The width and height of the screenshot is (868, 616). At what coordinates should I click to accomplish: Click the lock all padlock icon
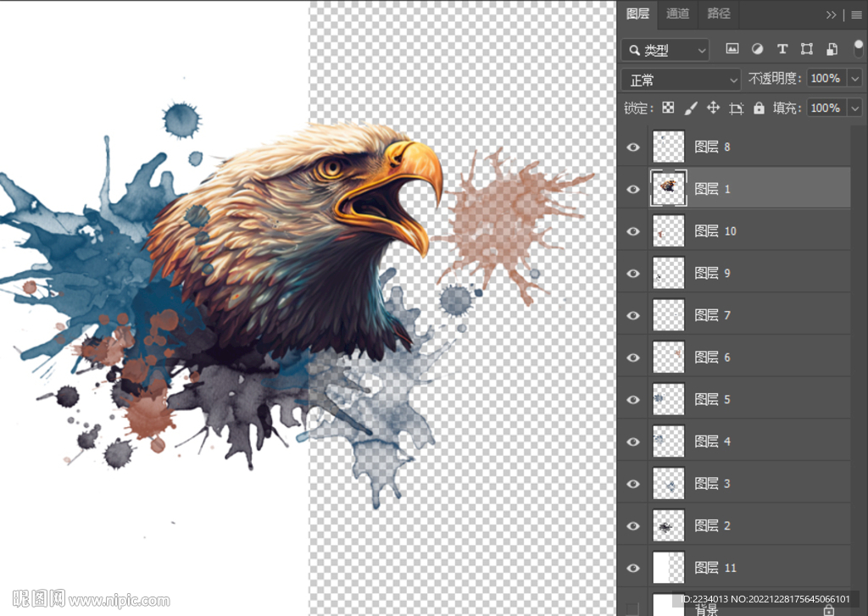(759, 108)
